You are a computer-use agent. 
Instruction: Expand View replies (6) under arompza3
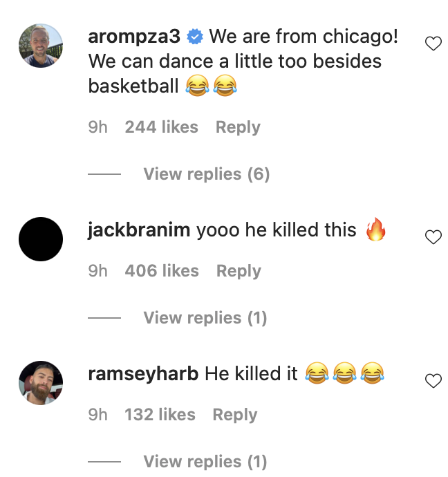(x=207, y=174)
